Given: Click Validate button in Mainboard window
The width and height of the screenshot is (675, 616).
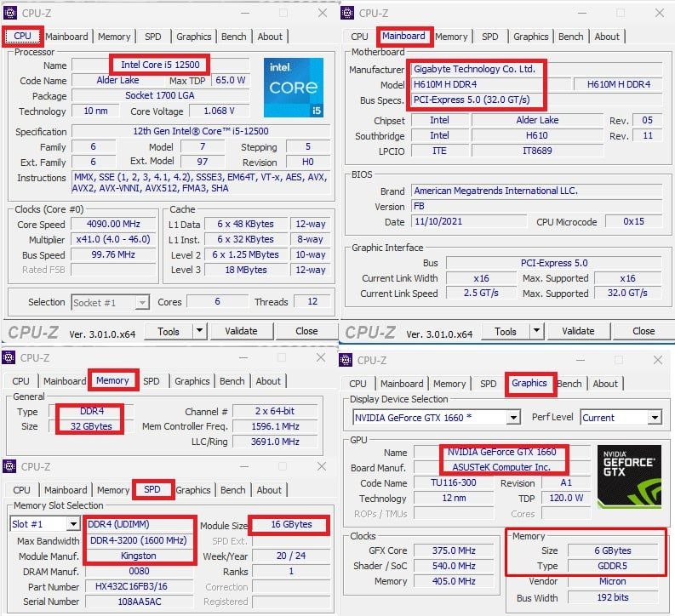Looking at the screenshot, I should 578,331.
